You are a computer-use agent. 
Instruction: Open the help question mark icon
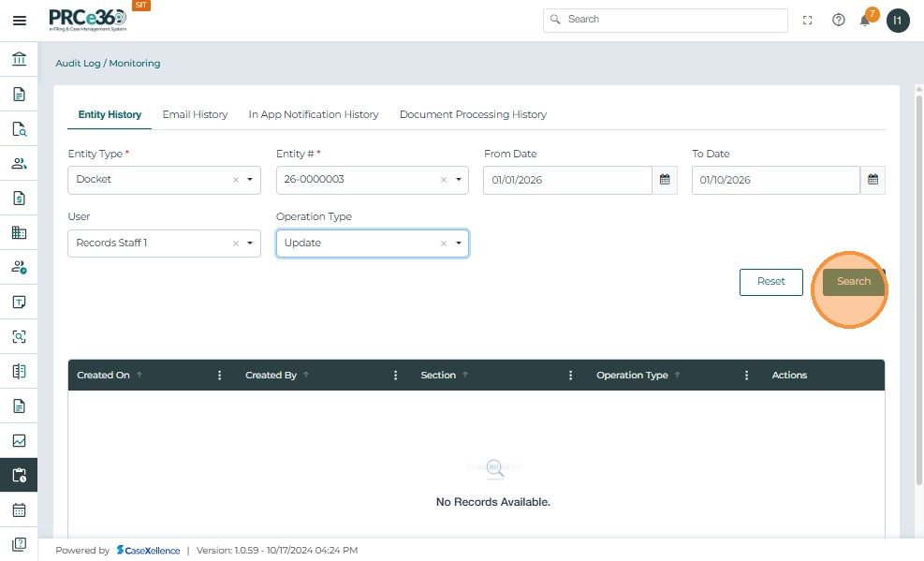click(839, 21)
